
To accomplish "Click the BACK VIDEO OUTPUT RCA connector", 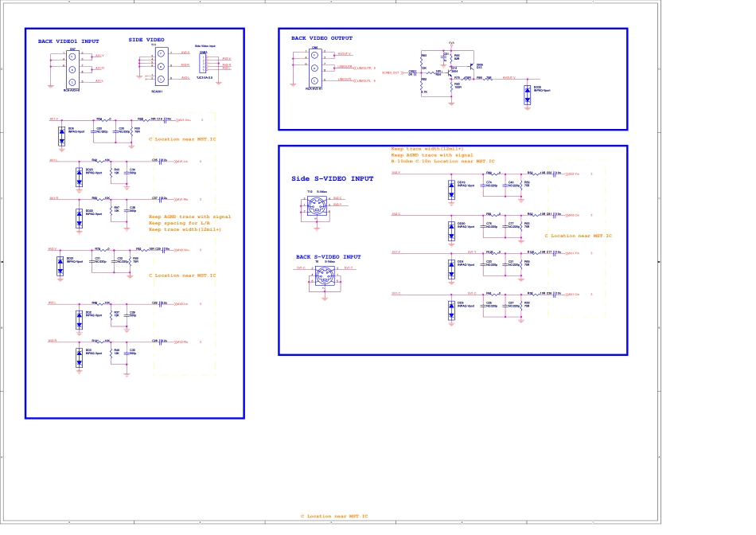I will click(314, 68).
